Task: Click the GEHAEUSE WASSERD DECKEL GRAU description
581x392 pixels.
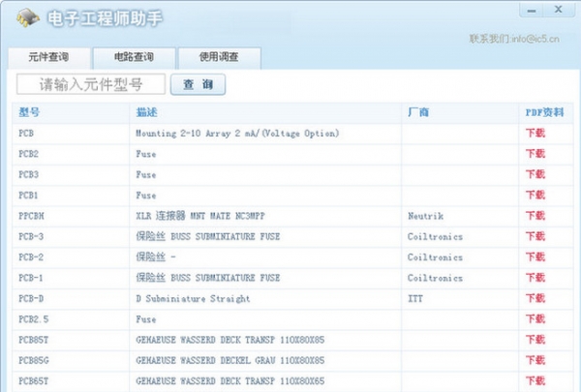Action: tap(230, 360)
